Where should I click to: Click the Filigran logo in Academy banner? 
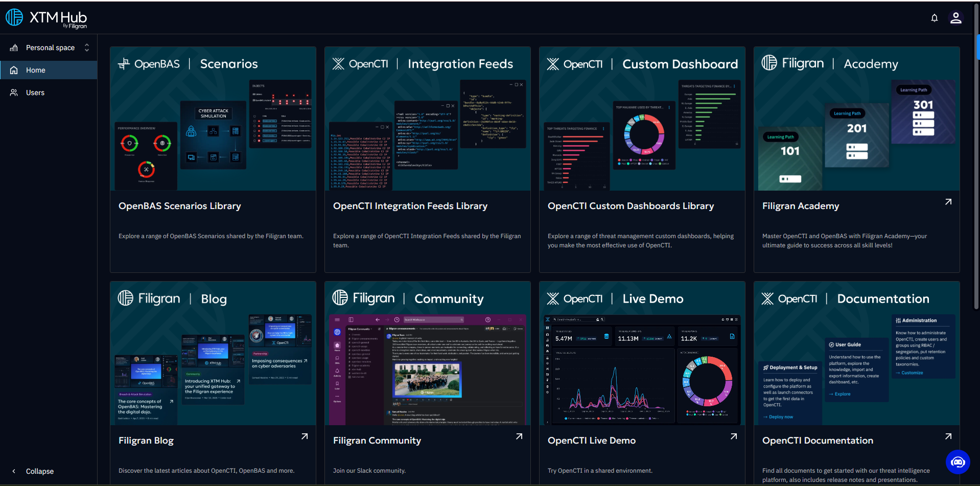coord(792,63)
